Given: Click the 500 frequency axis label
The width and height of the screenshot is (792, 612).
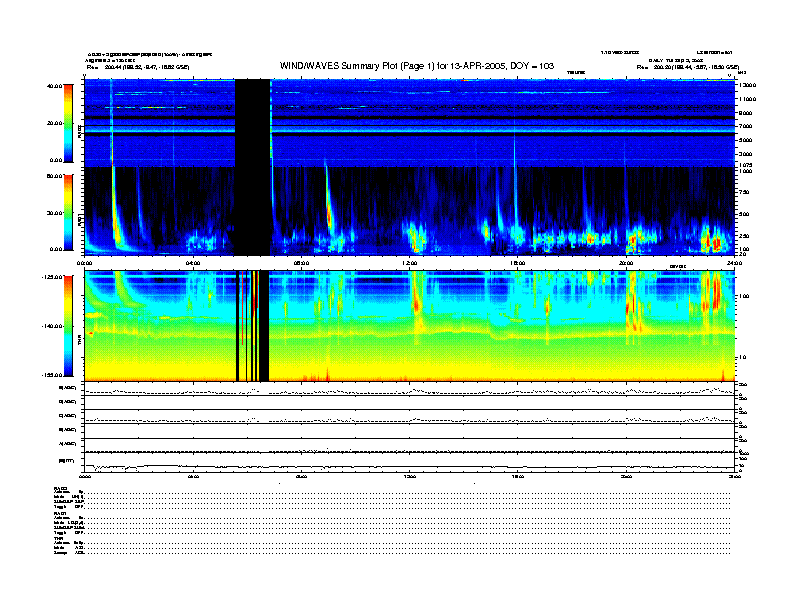Looking at the screenshot, I should [744, 214].
